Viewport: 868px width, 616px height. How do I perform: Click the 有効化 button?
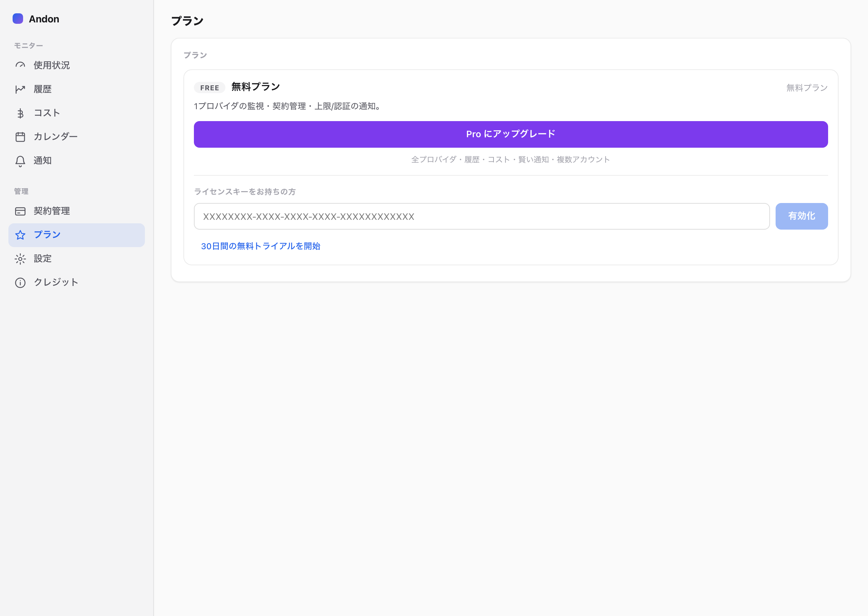tap(801, 216)
